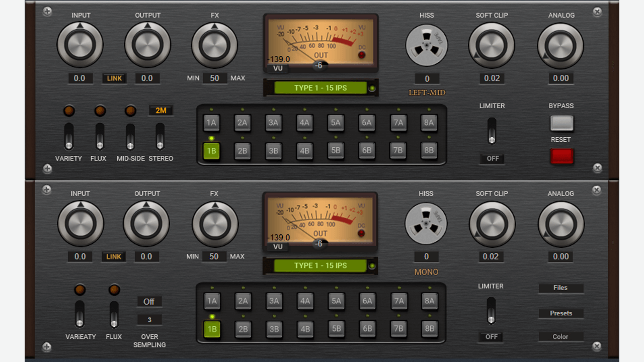Click the red RESET button
Image resolution: width=644 pixels, height=362 pixels.
(562, 156)
